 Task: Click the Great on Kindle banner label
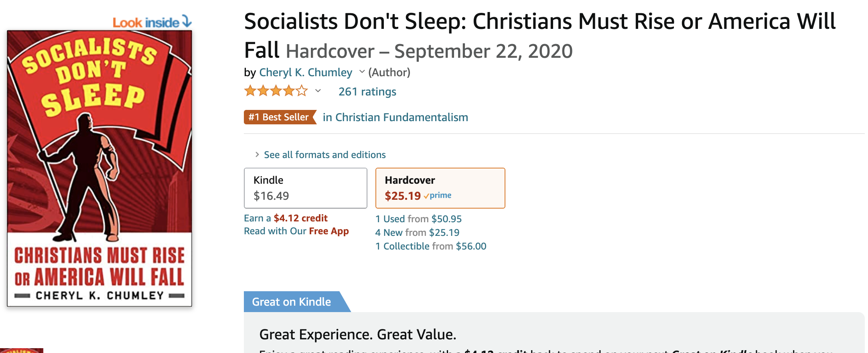[x=292, y=302]
